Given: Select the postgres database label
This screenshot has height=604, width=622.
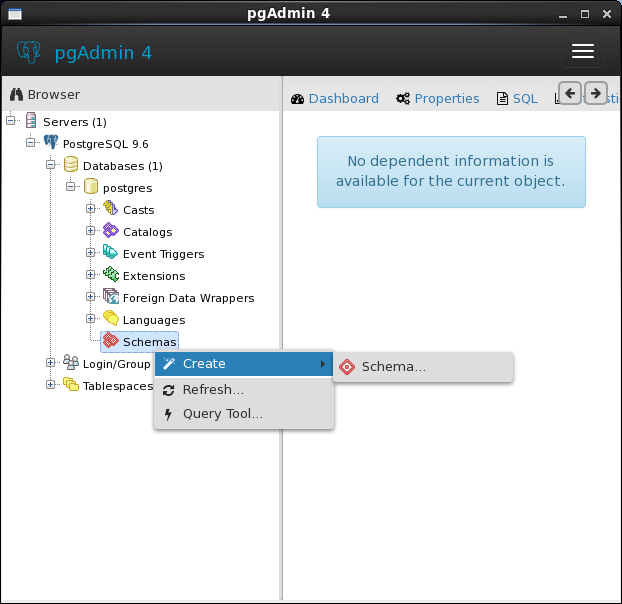Looking at the screenshot, I should click(x=127, y=188).
